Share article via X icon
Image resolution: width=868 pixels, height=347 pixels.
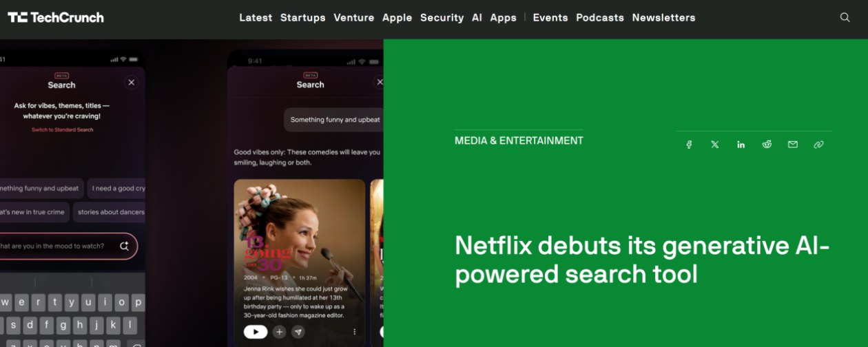pos(715,145)
